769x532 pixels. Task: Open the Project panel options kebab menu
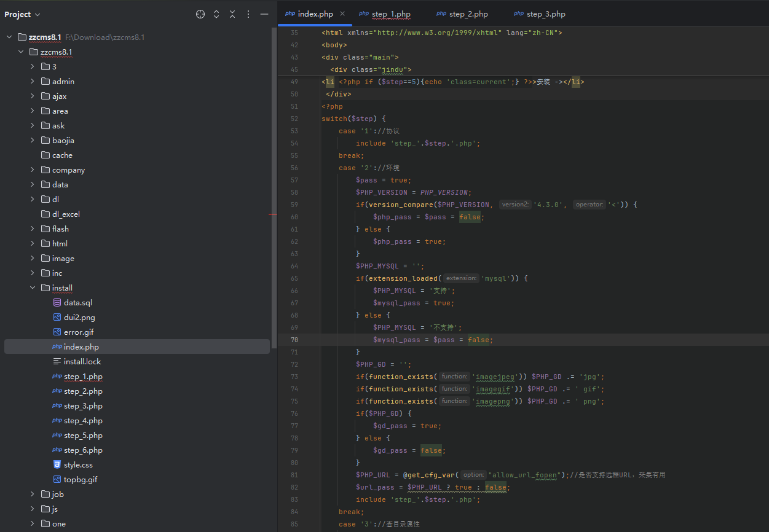coord(248,14)
